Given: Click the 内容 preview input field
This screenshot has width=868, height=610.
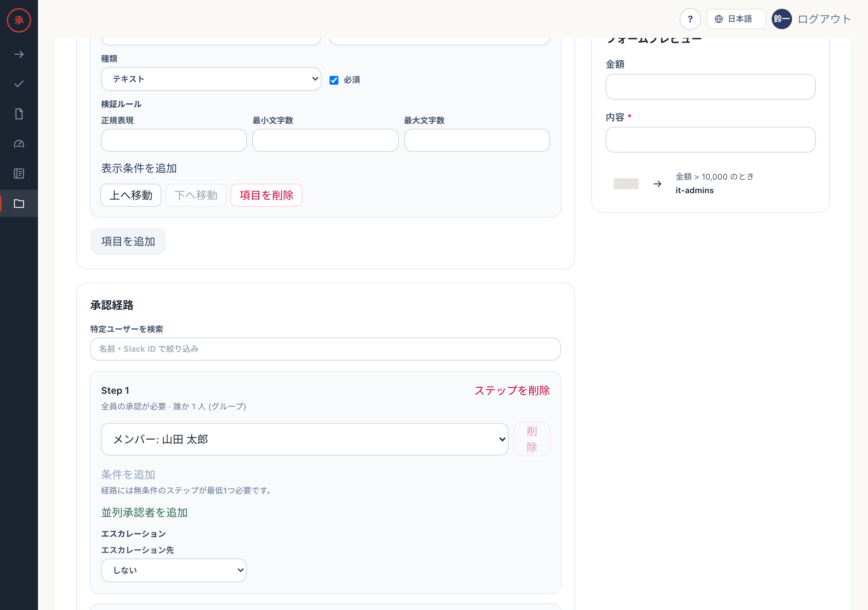Looking at the screenshot, I should tap(710, 140).
